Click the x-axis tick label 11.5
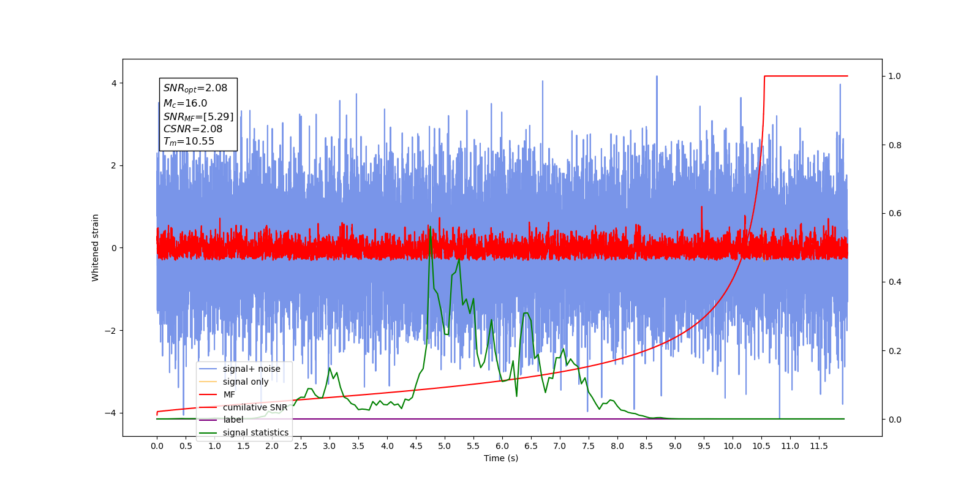The height and width of the screenshot is (490, 980). (819, 446)
